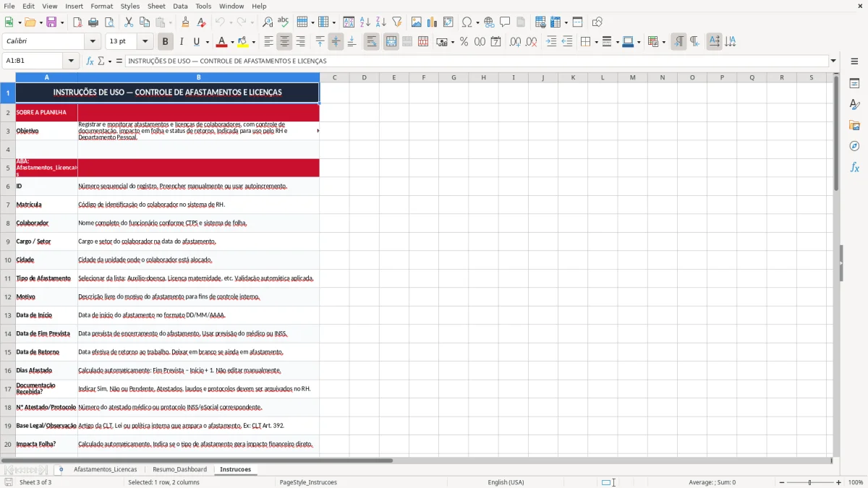This screenshot has height=488, width=868.
Task: Click the Format as Percent icon
Action: click(x=464, y=42)
